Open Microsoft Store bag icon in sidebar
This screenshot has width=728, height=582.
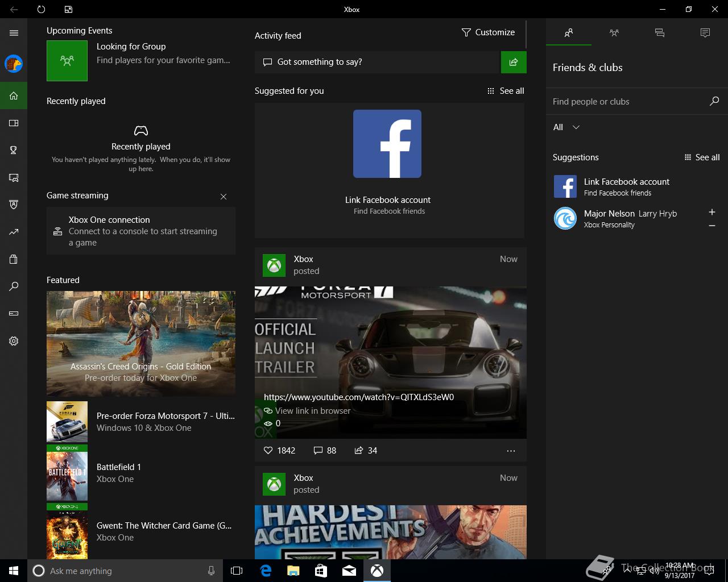[14, 259]
